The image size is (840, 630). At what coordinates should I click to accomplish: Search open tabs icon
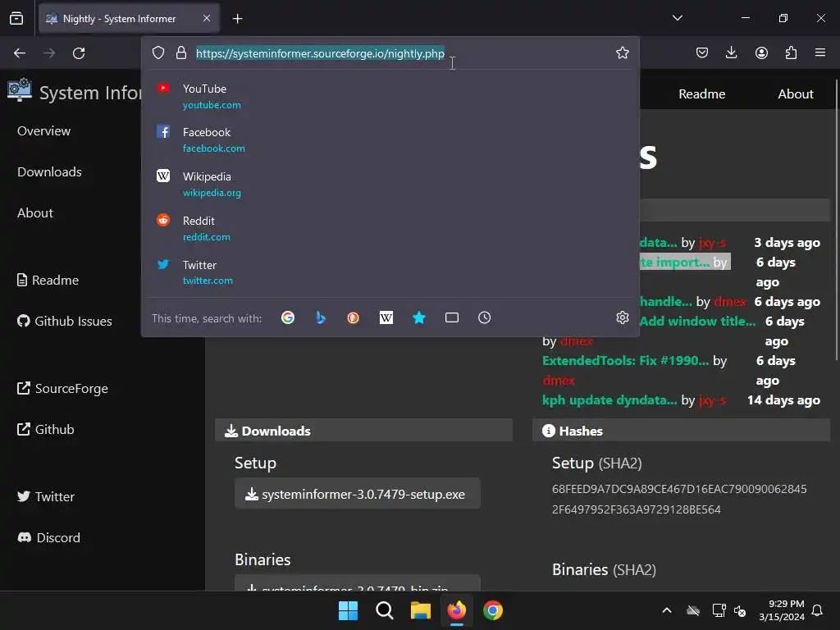[452, 317]
